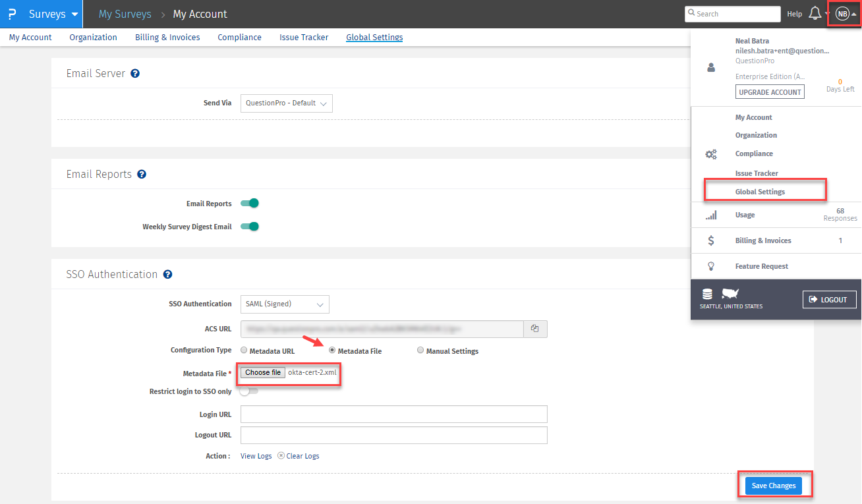Click the dollar sign billing icon
Screen dimensions: 862x504
[710, 240]
